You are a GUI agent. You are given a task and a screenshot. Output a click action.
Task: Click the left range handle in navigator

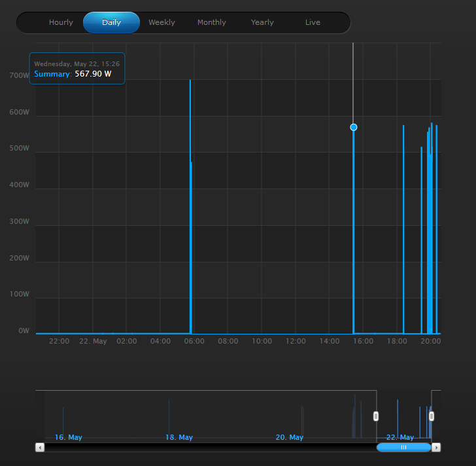click(x=376, y=416)
